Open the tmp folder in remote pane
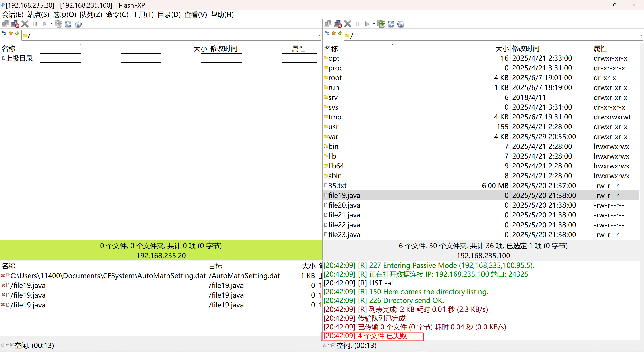This screenshot has height=352, width=644. [335, 117]
